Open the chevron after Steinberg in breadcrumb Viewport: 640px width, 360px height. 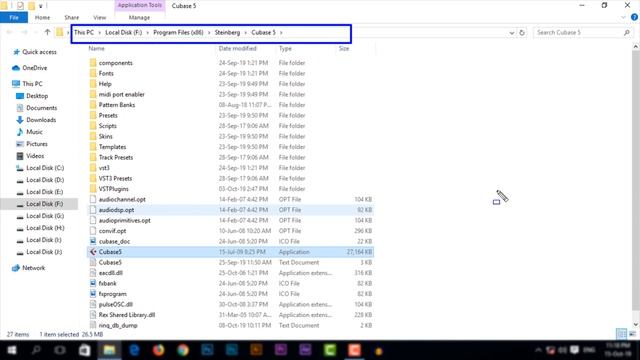tap(246, 32)
